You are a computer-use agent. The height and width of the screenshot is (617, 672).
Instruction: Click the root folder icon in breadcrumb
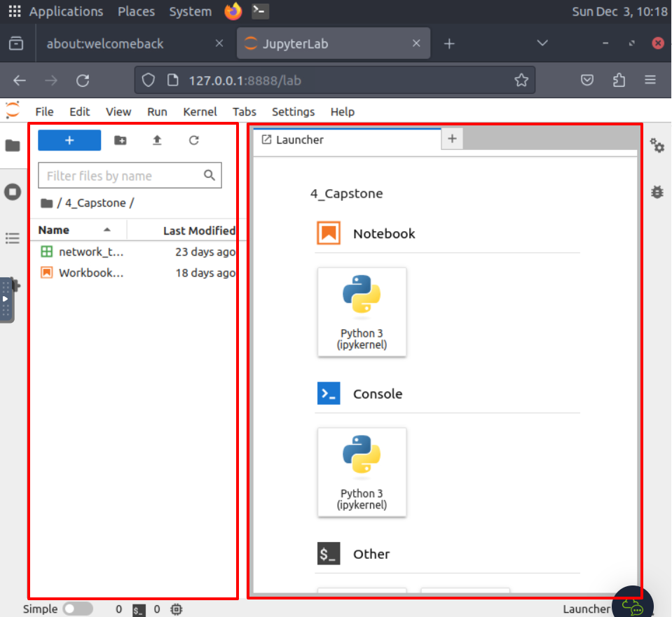(47, 203)
